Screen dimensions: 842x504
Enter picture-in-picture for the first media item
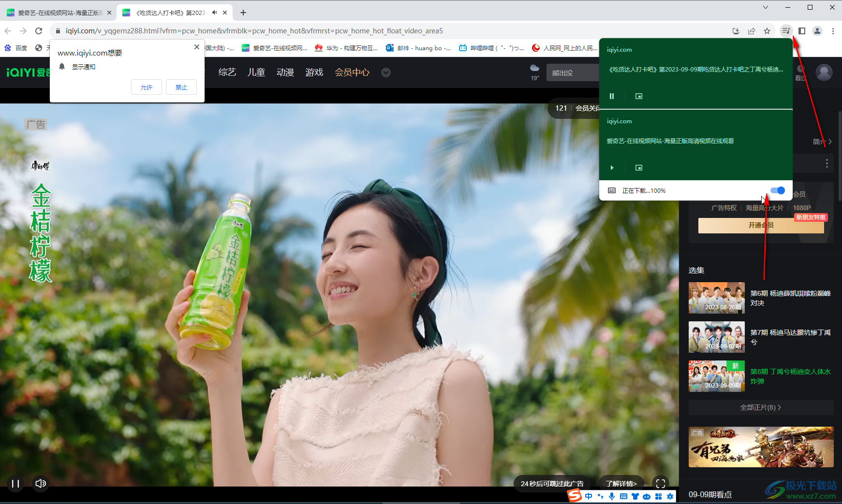639,96
